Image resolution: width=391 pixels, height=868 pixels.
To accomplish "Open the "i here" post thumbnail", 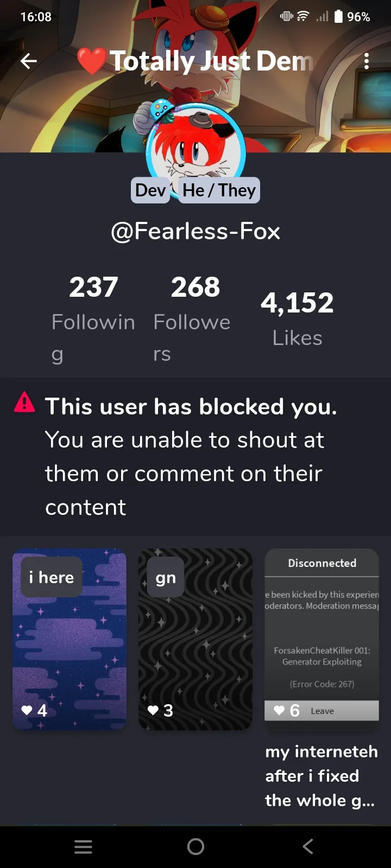I will coord(70,640).
